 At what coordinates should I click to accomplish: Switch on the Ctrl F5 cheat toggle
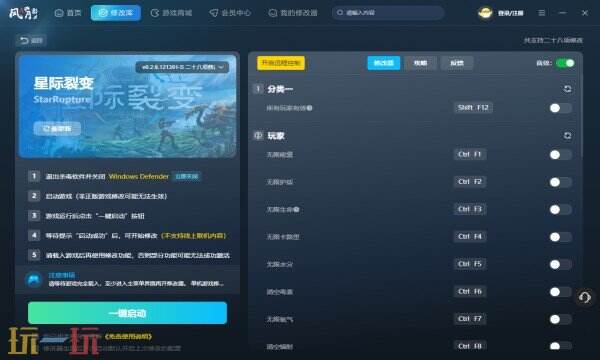coord(560,264)
